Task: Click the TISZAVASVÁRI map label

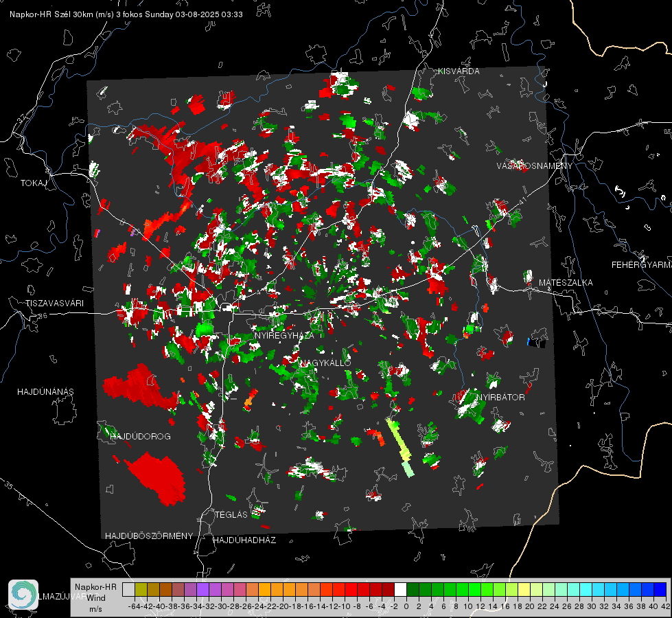Action: tap(54, 304)
